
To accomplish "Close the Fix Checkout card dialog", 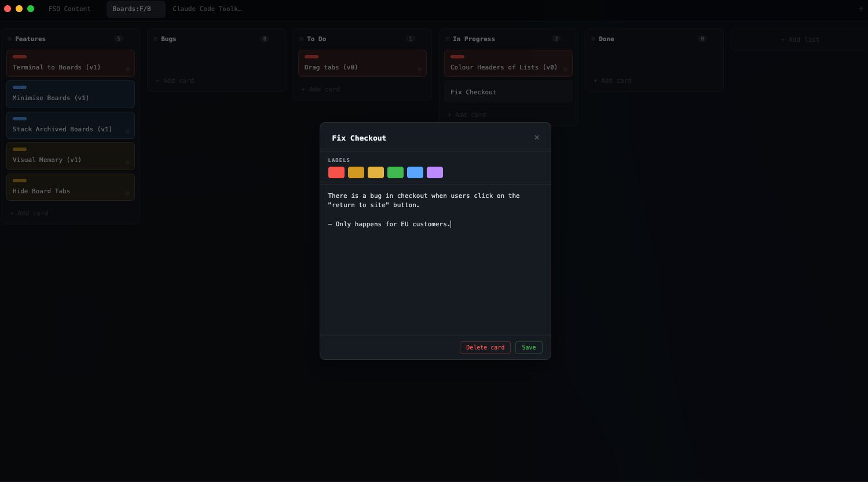I will (536, 137).
